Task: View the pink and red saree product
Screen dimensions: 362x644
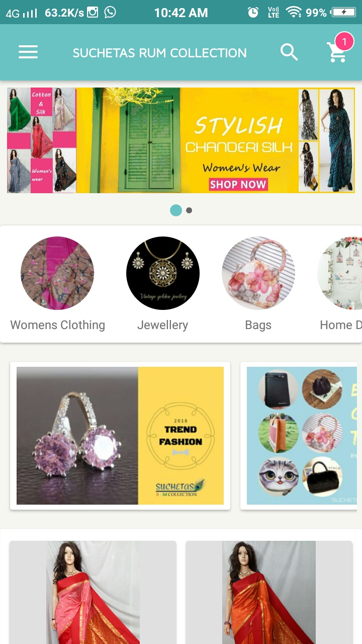Action: point(93,593)
